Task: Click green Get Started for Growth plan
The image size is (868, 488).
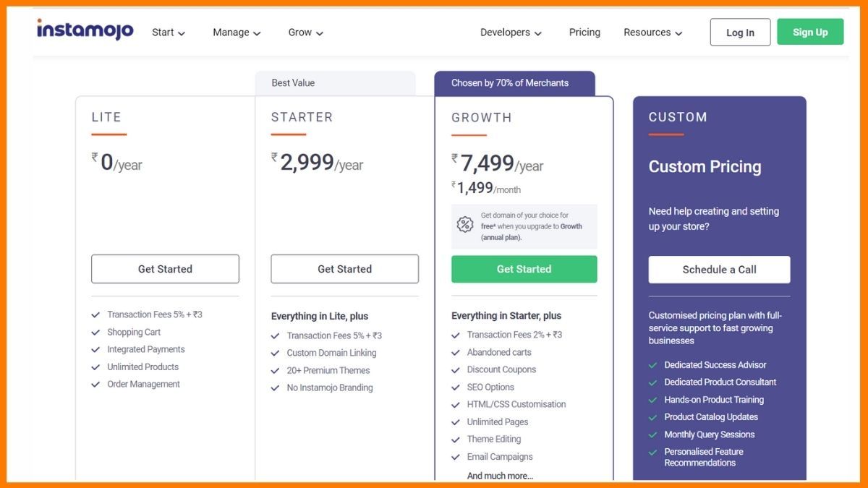Action: click(524, 269)
